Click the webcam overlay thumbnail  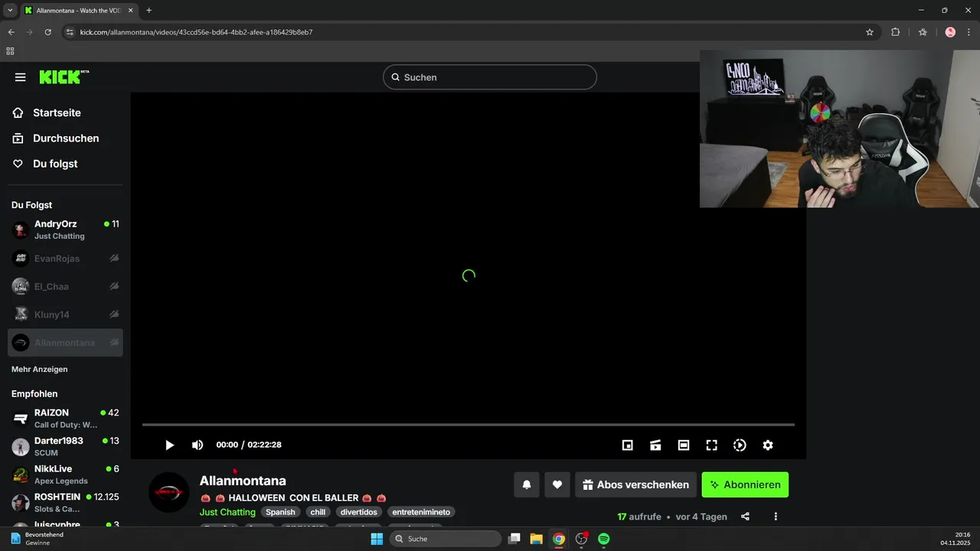(x=840, y=129)
